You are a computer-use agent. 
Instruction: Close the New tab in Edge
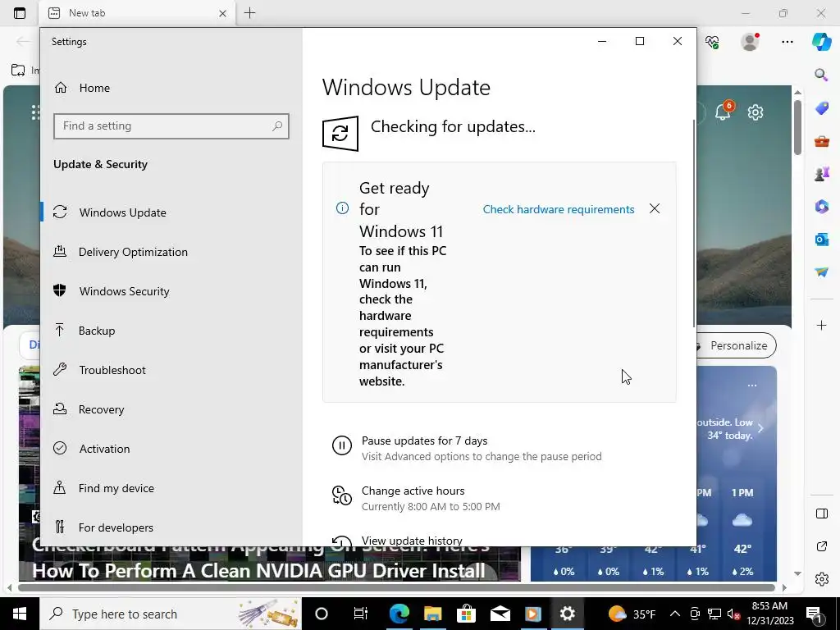pos(222,13)
